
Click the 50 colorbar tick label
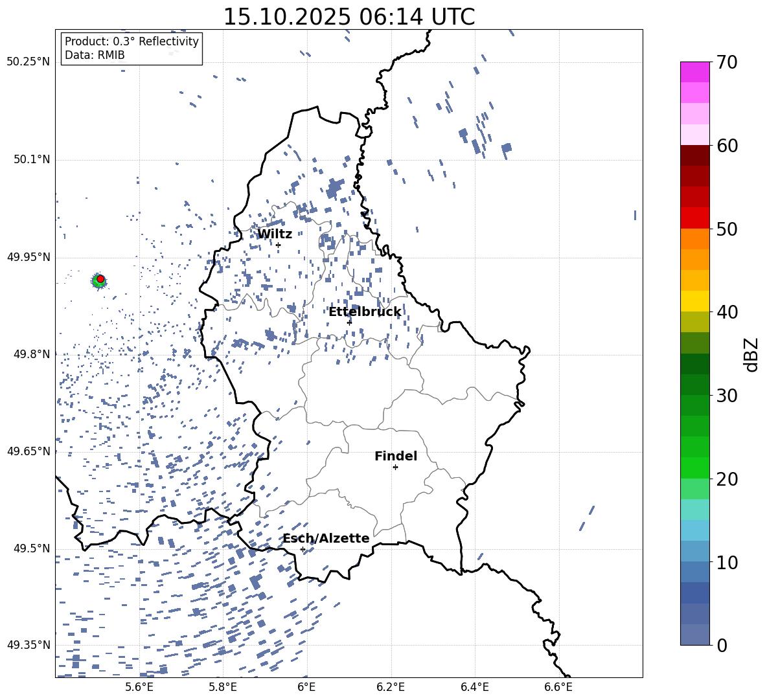[x=727, y=229]
